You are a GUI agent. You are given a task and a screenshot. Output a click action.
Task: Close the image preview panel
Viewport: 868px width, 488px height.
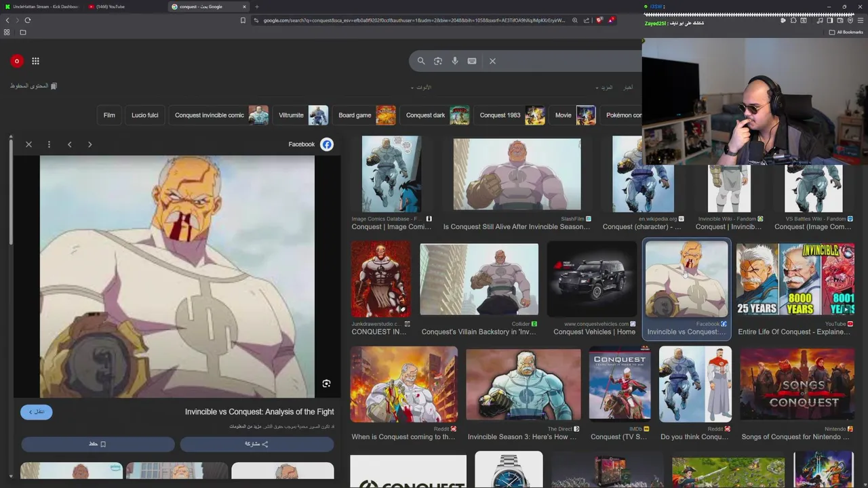click(x=28, y=144)
